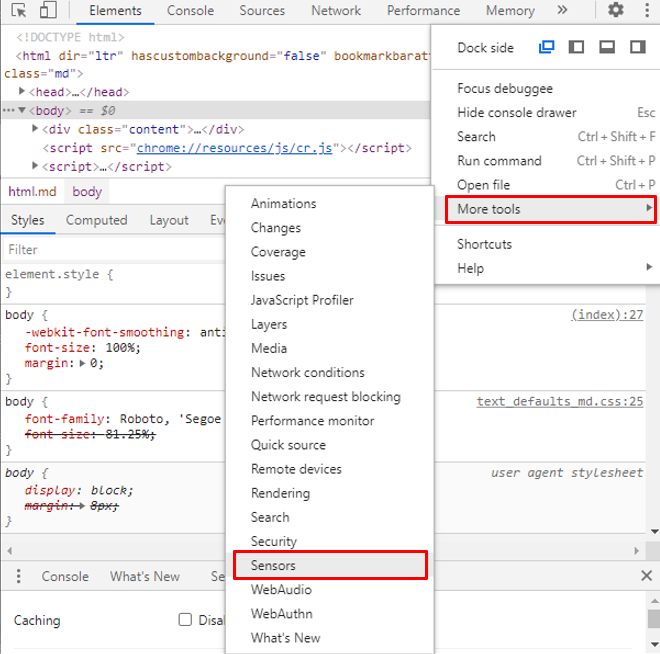Open the Layers tool

[330, 324]
